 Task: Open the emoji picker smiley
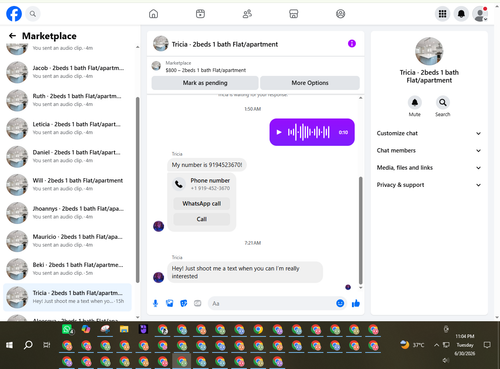[x=340, y=303]
